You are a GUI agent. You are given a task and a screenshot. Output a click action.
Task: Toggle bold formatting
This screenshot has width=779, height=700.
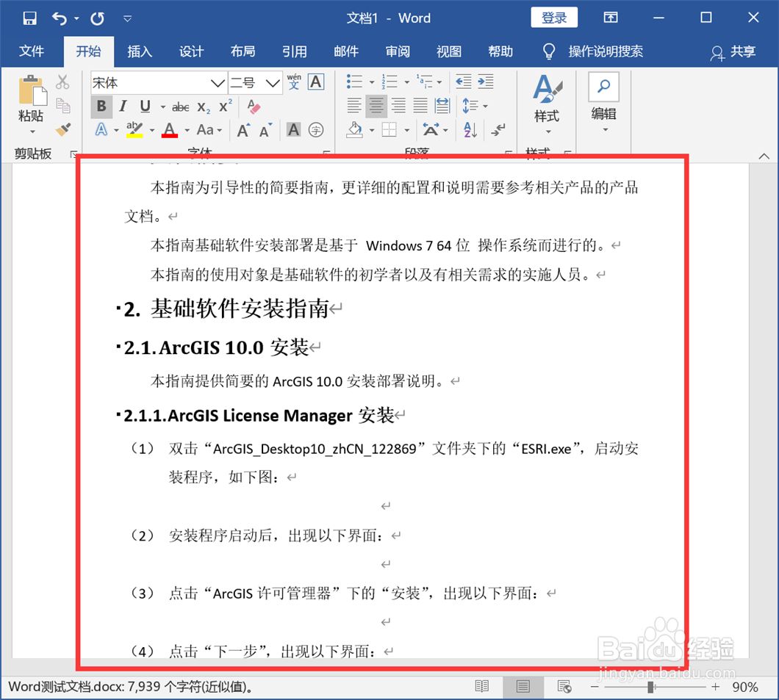pyautogui.click(x=101, y=107)
